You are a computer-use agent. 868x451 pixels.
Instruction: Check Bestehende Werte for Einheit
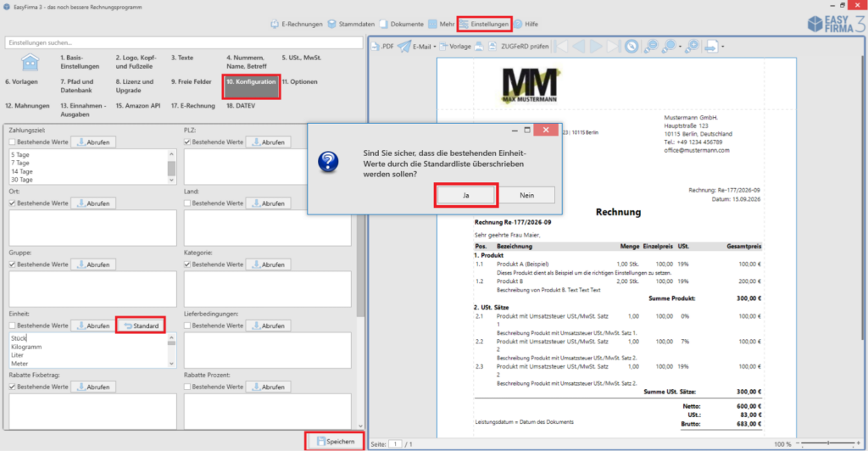(x=12, y=326)
